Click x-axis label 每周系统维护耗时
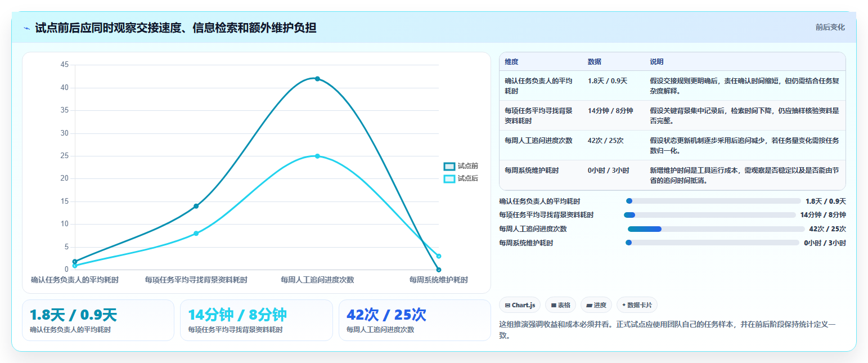This screenshot has width=868, height=363. tap(439, 280)
